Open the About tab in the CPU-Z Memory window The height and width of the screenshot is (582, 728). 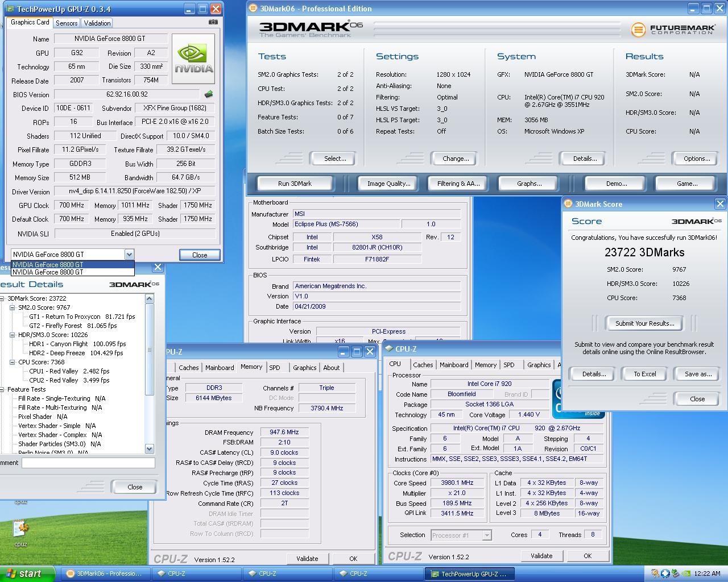coord(332,368)
